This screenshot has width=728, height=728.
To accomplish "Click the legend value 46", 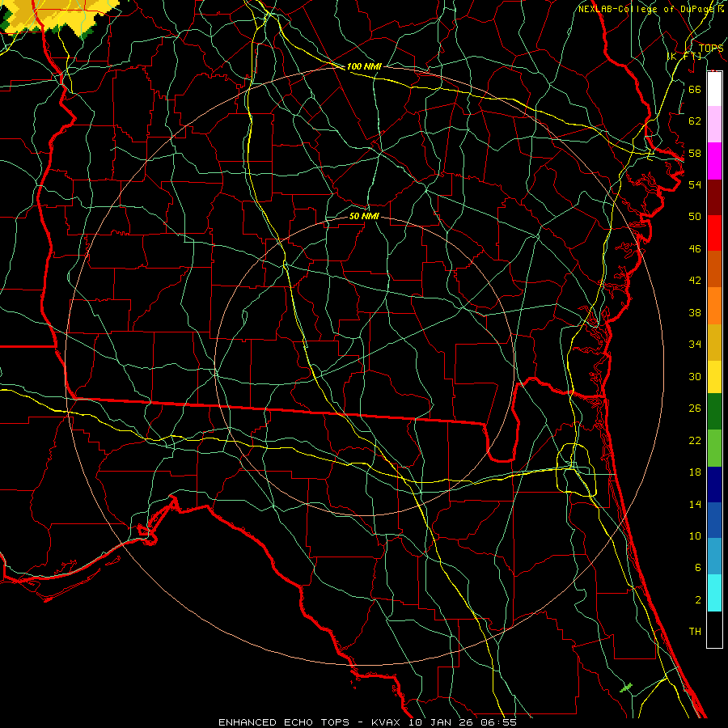I will coord(695,249).
